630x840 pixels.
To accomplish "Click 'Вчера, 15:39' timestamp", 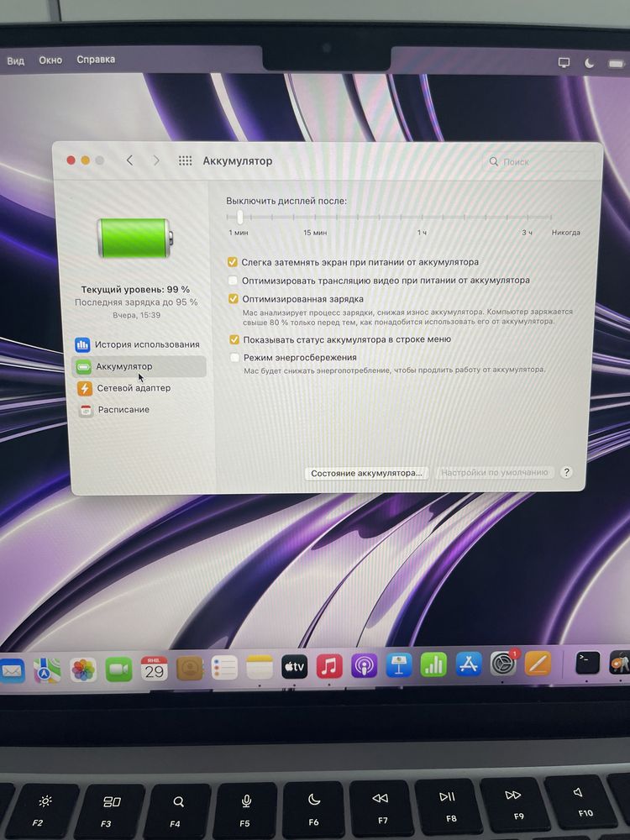I will [x=136, y=315].
